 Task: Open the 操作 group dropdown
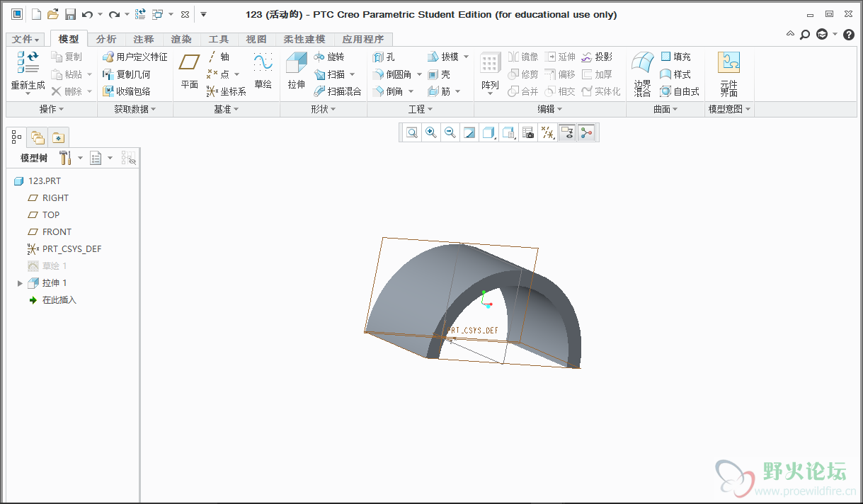point(52,109)
